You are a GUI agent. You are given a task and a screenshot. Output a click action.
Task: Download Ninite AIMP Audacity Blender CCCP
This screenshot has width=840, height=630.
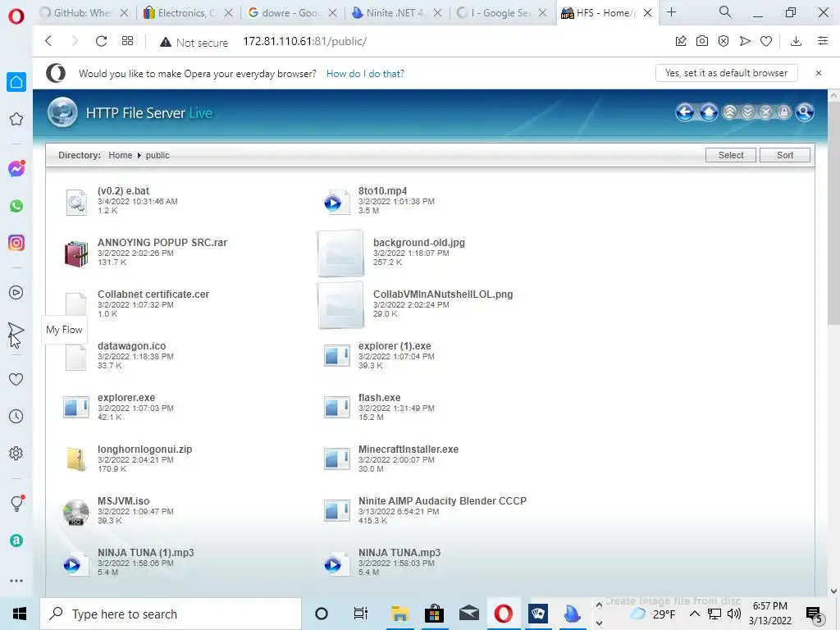click(442, 501)
